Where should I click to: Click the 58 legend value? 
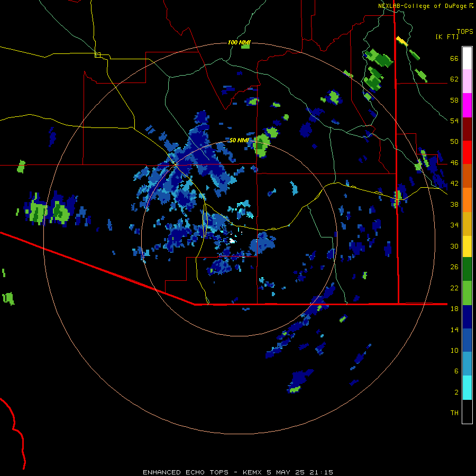(x=454, y=100)
